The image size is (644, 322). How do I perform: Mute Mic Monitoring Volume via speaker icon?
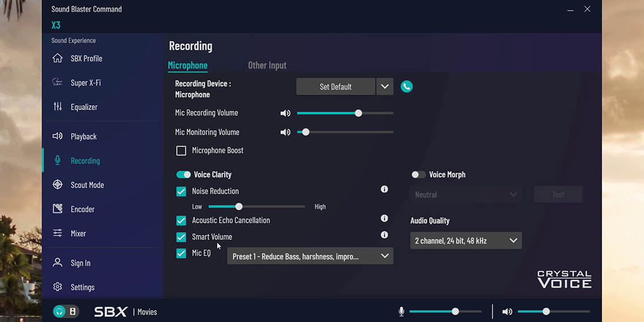point(285,132)
